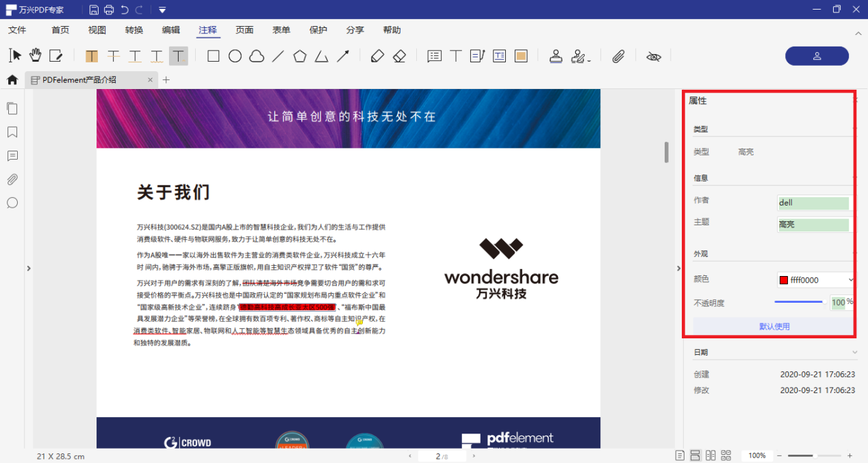The height and width of the screenshot is (463, 868).
Task: Select the Hand tool in the toolbar
Action: coord(35,55)
